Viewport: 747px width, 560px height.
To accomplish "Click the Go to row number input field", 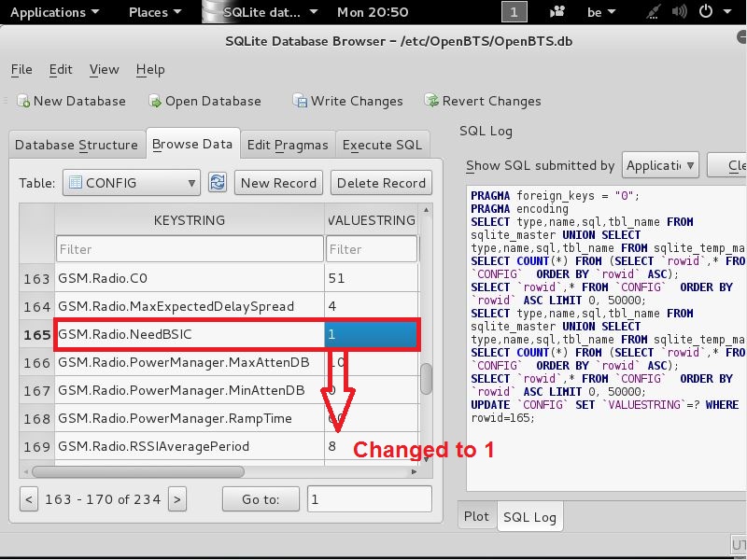I will tap(370, 499).
